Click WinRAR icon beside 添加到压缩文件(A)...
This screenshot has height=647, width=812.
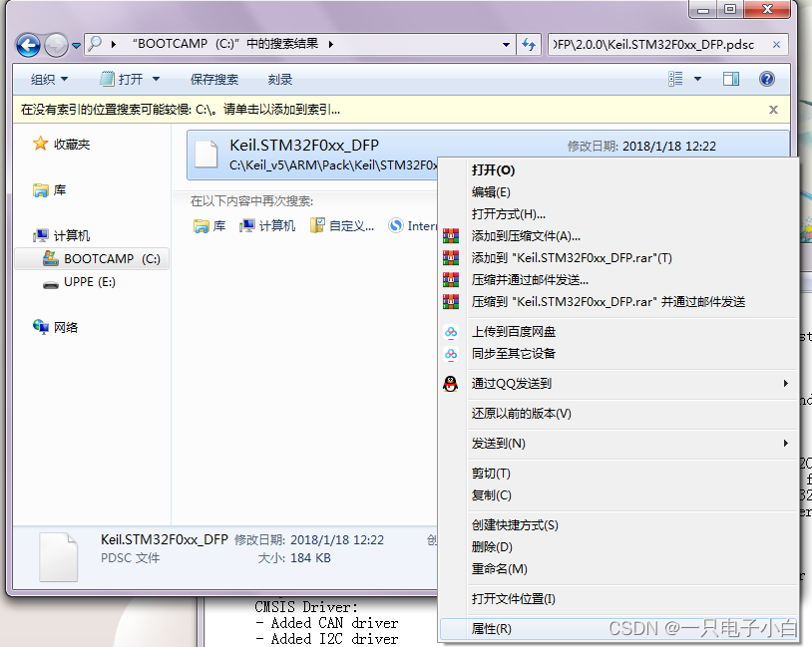point(451,236)
